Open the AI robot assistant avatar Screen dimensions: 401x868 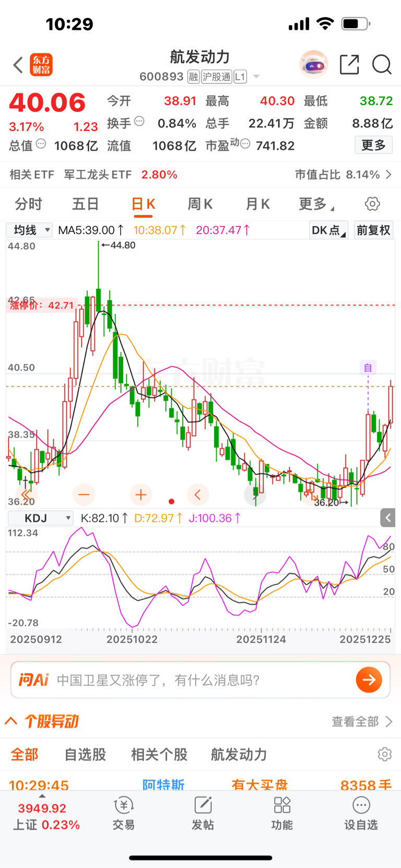[x=313, y=65]
